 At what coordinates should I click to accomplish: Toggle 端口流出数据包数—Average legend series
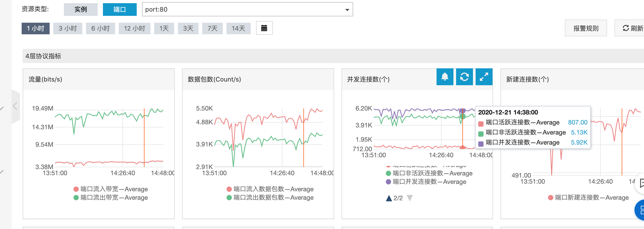click(273, 198)
